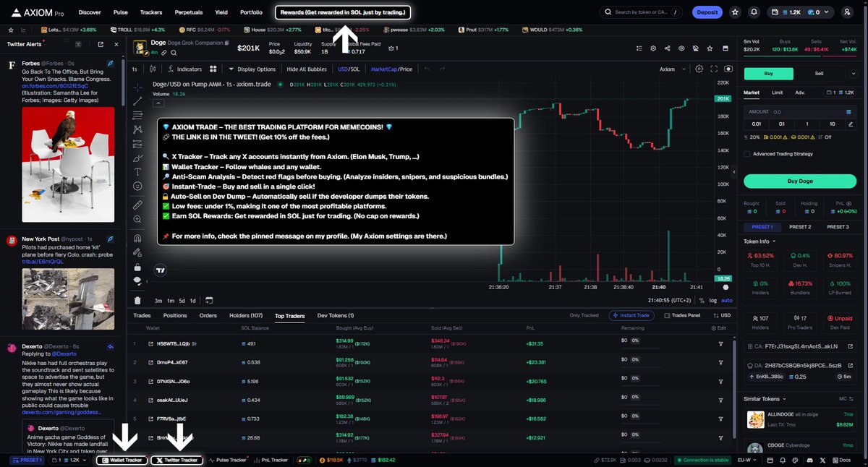
Task: Switch to Holders (107) tab
Action: [x=246, y=315]
